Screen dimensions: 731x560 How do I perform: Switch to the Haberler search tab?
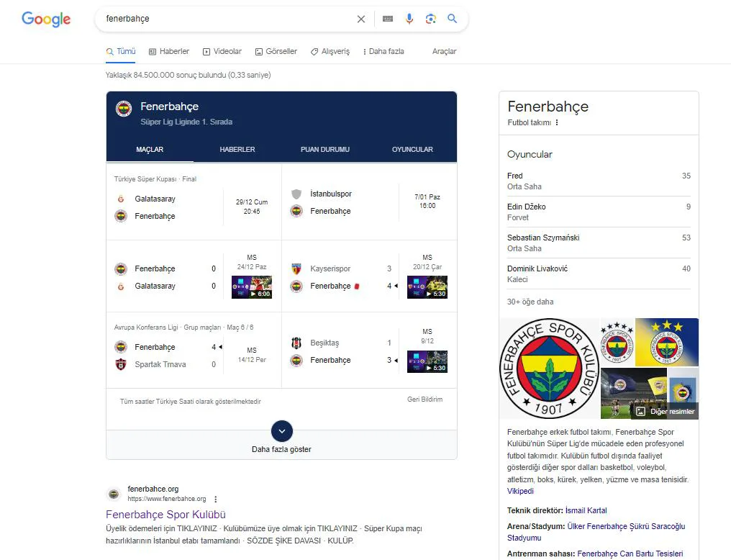click(169, 51)
